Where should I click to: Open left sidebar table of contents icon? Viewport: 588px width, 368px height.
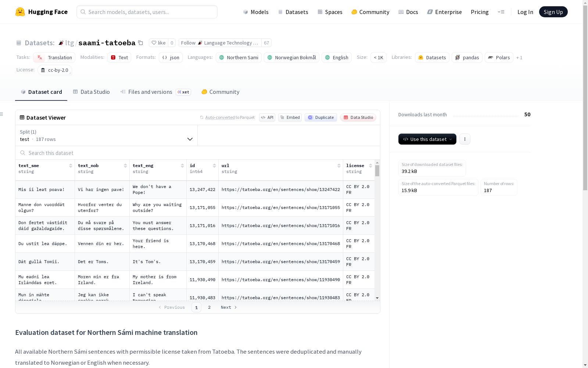click(2, 114)
